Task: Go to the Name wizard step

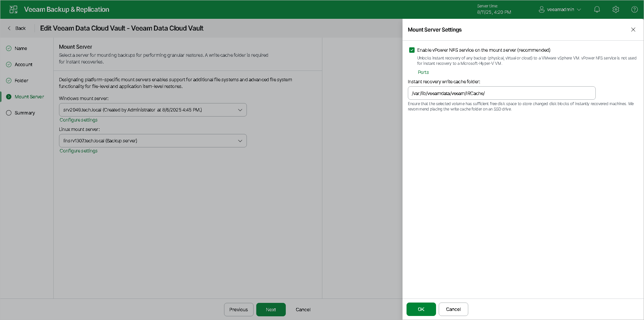Action: (21, 48)
